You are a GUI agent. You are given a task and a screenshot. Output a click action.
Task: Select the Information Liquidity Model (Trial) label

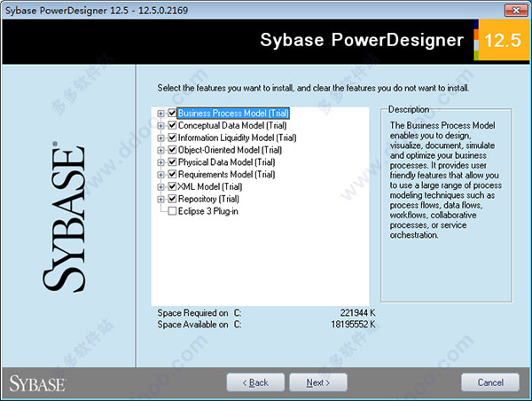(237, 138)
